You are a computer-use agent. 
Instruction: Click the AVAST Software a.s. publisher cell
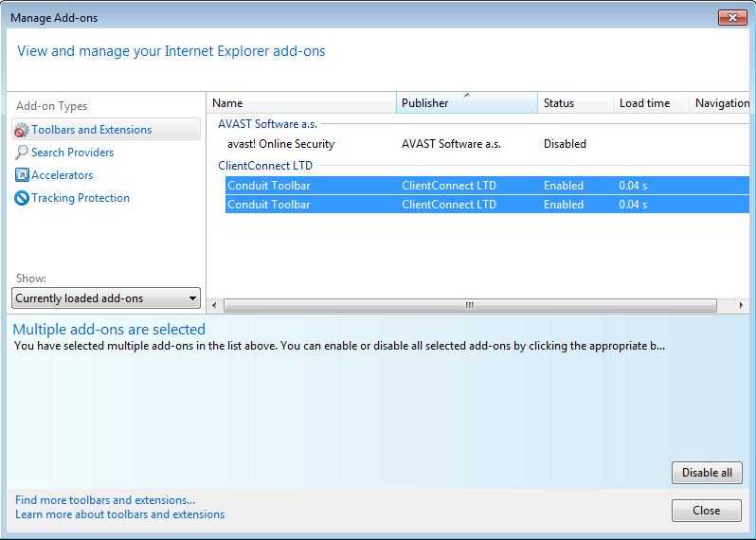451,144
